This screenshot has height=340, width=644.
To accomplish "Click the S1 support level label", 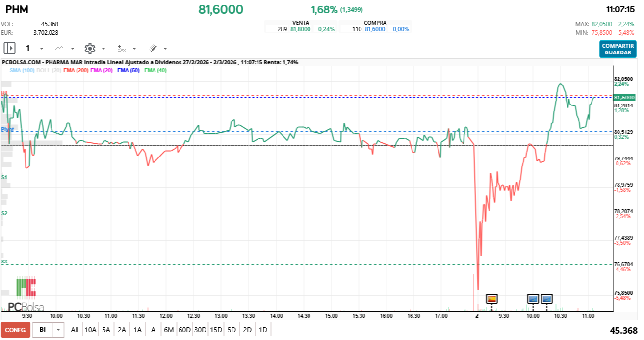I will (4, 177).
